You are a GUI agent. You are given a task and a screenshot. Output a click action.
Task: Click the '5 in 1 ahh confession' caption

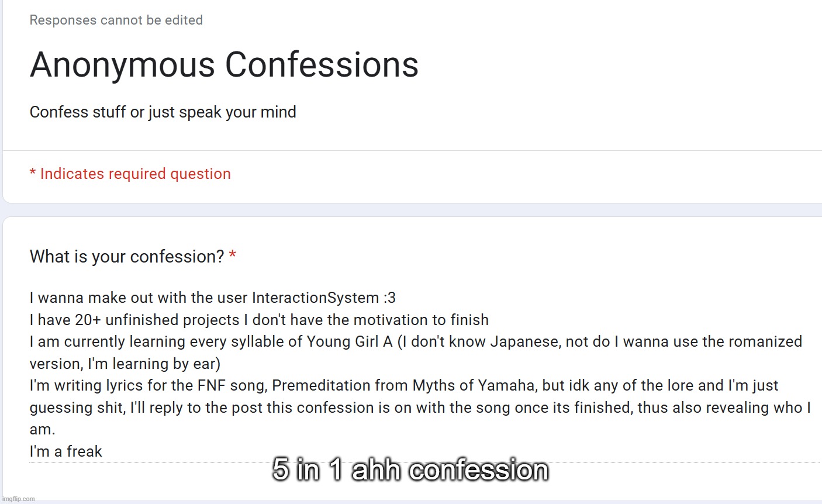tap(410, 470)
